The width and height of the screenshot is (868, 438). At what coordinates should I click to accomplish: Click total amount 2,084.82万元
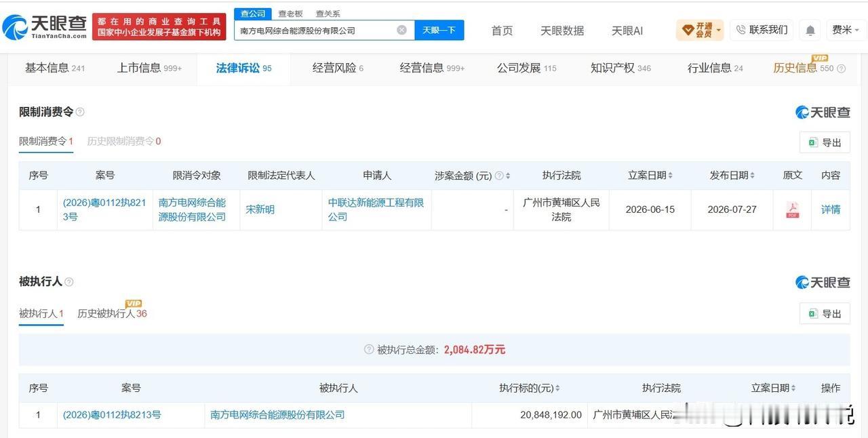click(475, 350)
